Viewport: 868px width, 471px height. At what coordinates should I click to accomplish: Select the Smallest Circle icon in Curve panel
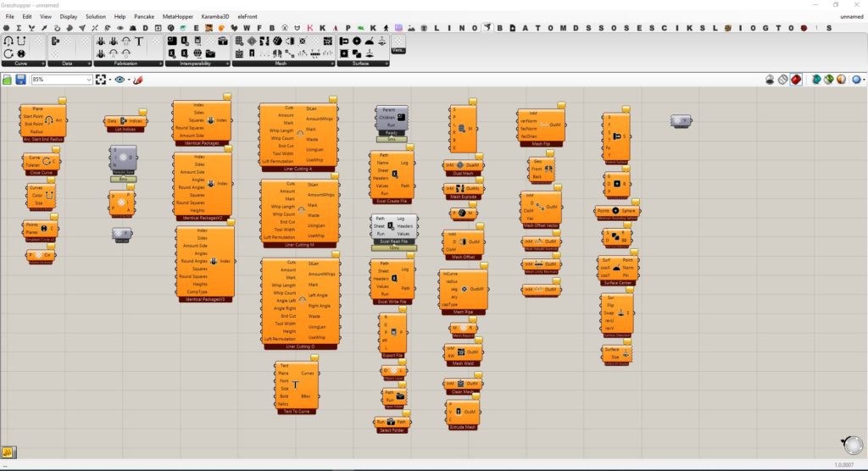tap(21, 53)
